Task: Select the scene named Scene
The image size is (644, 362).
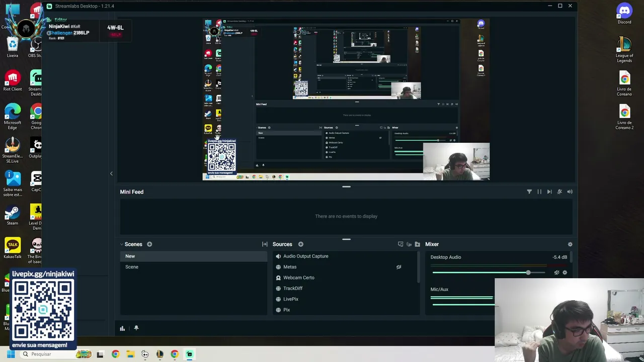Action: click(194, 267)
